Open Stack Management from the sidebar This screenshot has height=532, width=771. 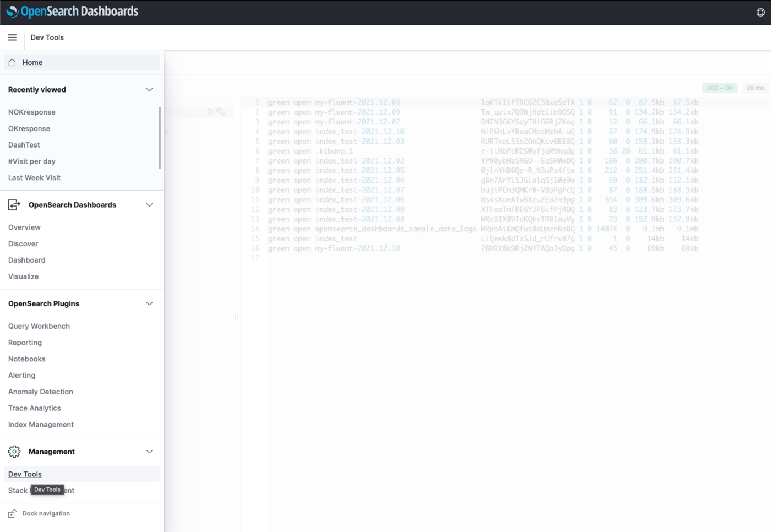coord(18,490)
